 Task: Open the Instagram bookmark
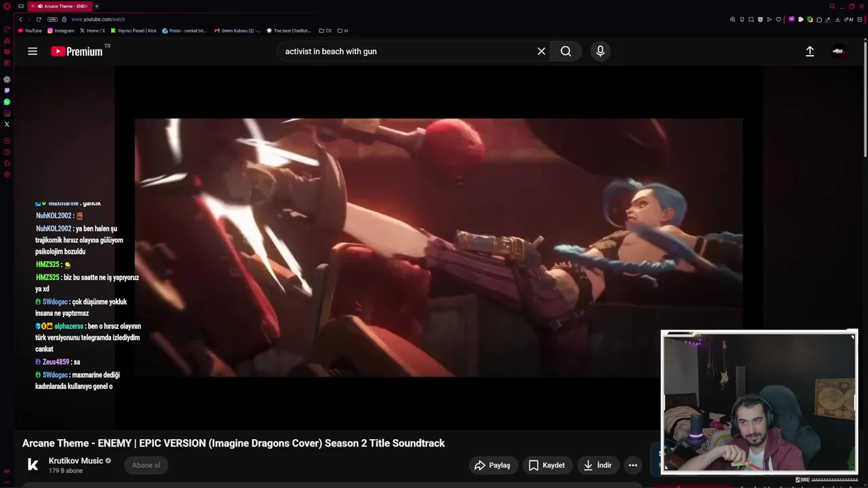[x=61, y=30]
